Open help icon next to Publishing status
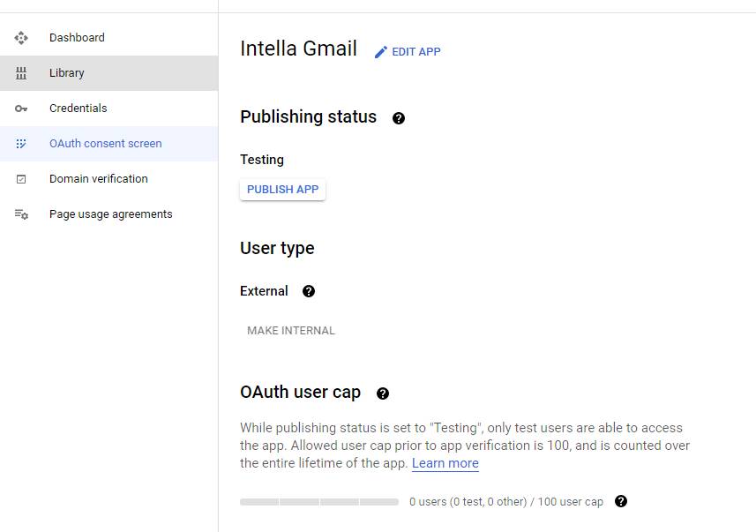The image size is (756, 532). click(399, 118)
